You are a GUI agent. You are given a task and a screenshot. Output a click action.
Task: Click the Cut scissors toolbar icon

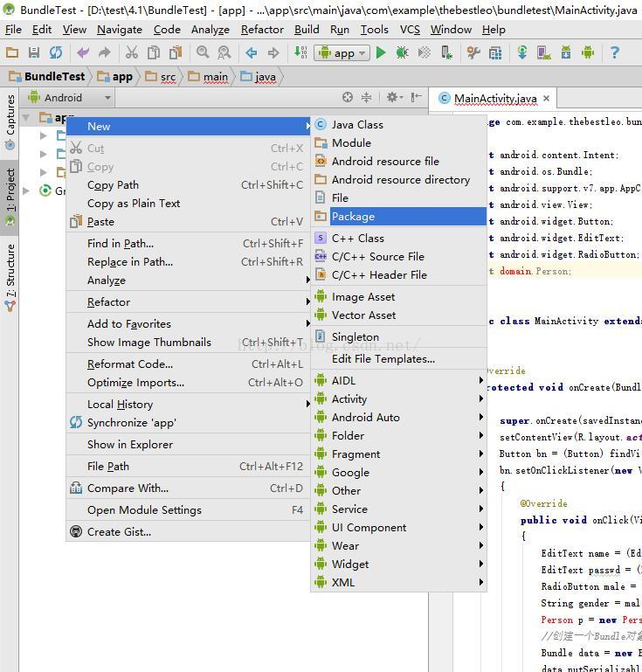coord(132,52)
